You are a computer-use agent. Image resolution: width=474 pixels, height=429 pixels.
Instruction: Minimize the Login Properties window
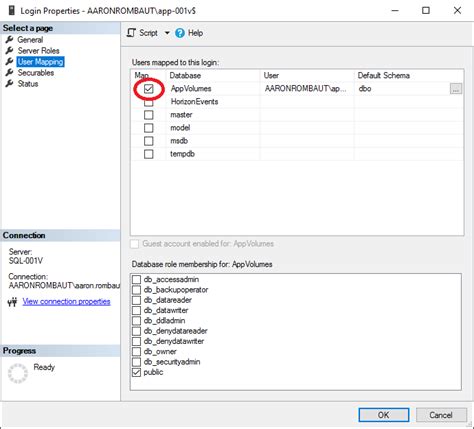pos(395,10)
